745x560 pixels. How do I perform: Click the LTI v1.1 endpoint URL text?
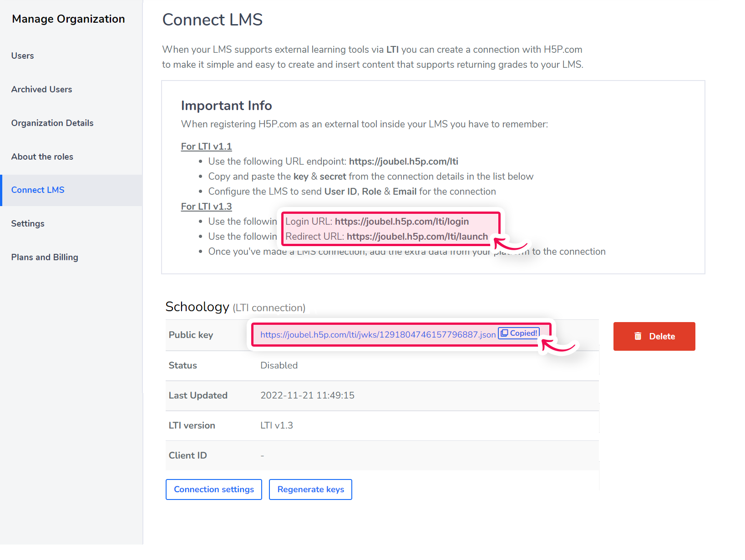pos(404,161)
